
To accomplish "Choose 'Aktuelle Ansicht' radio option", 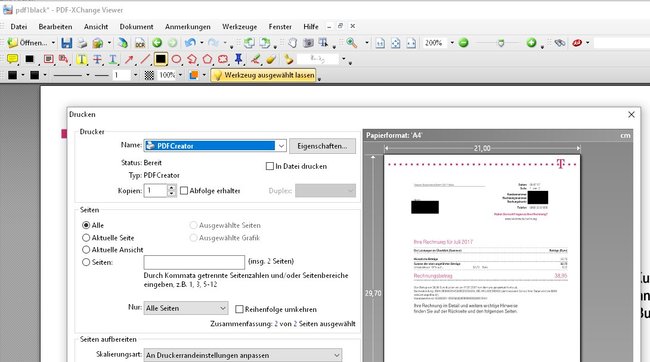I will pos(86,250).
